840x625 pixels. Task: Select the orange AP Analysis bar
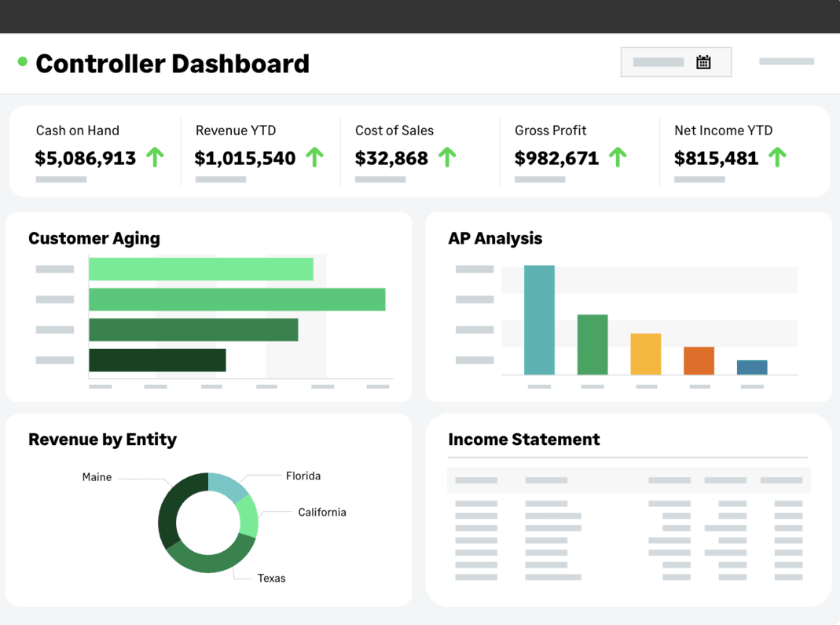coord(699,361)
